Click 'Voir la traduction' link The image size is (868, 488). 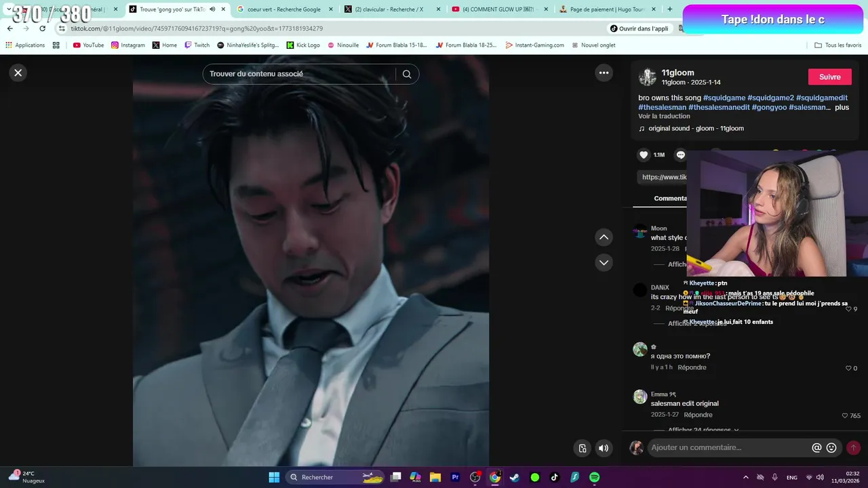(664, 116)
